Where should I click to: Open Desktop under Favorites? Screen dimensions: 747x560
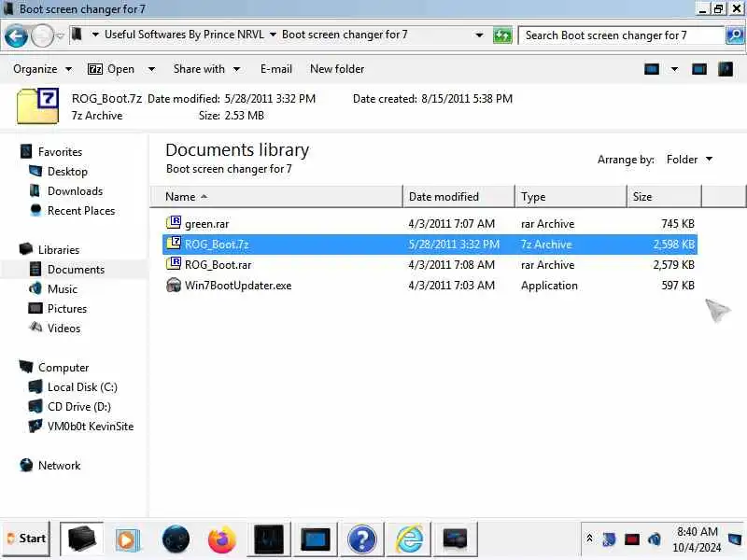point(67,172)
